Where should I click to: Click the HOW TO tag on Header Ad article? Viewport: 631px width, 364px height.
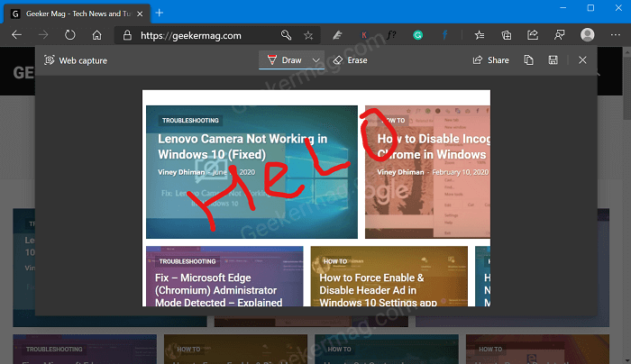point(335,261)
